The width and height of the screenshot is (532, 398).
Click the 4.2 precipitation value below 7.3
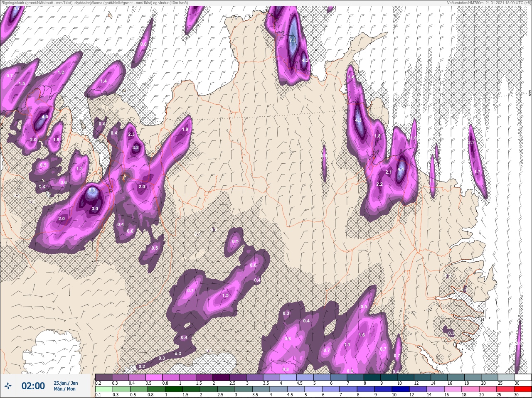point(305,60)
